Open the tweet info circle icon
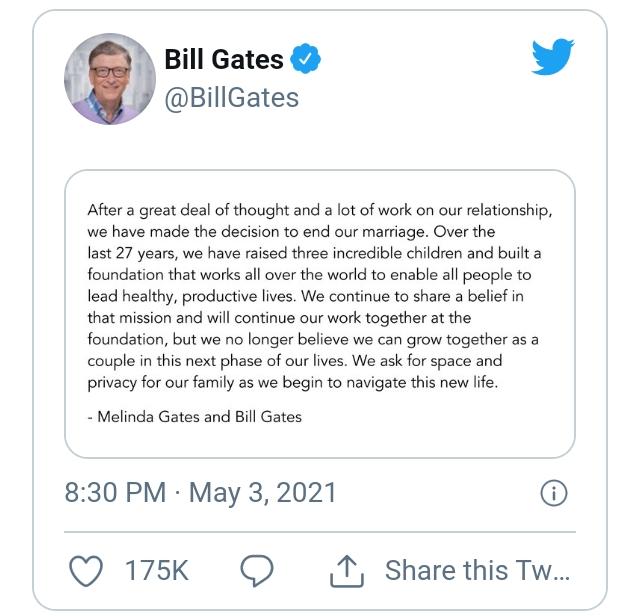Screen dimensions: 634x616 tap(553, 493)
